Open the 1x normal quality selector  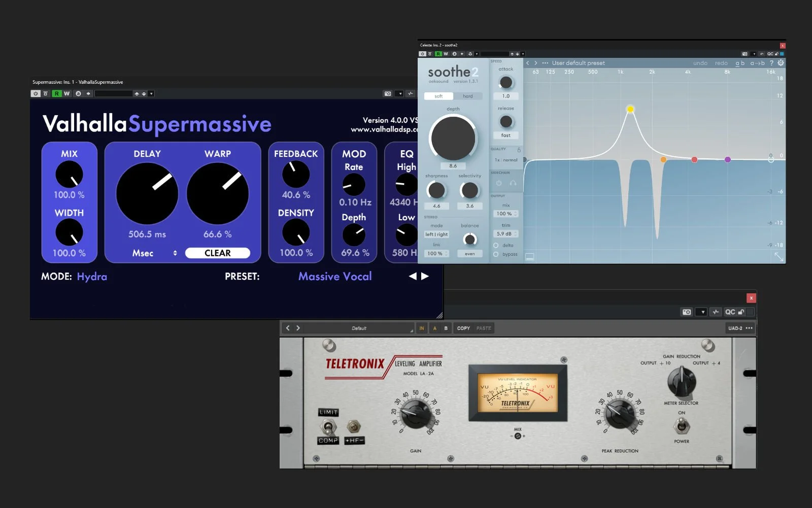(x=506, y=160)
